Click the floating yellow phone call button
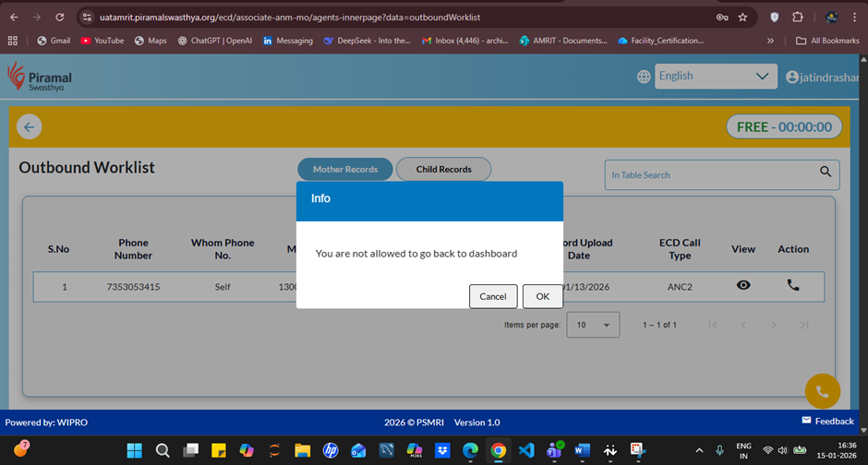868x465 pixels. (x=822, y=391)
